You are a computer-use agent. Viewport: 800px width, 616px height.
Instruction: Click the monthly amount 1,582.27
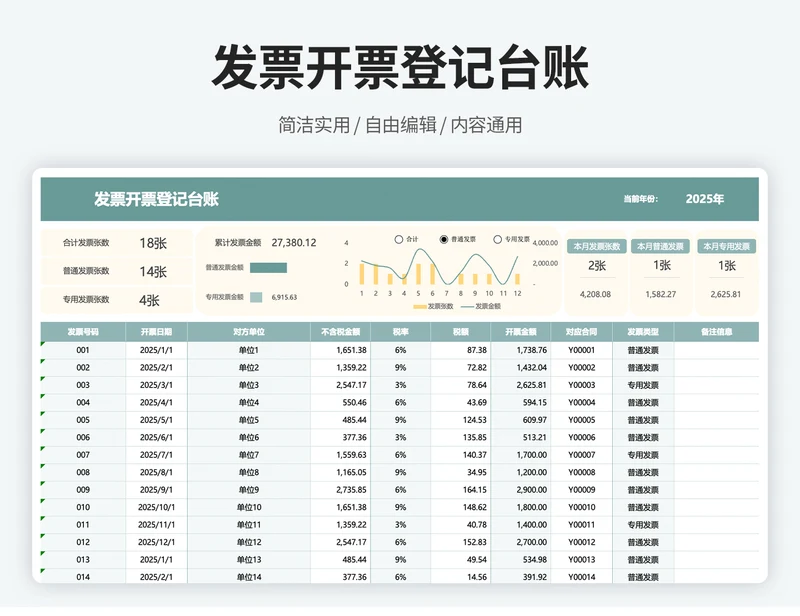click(660, 294)
